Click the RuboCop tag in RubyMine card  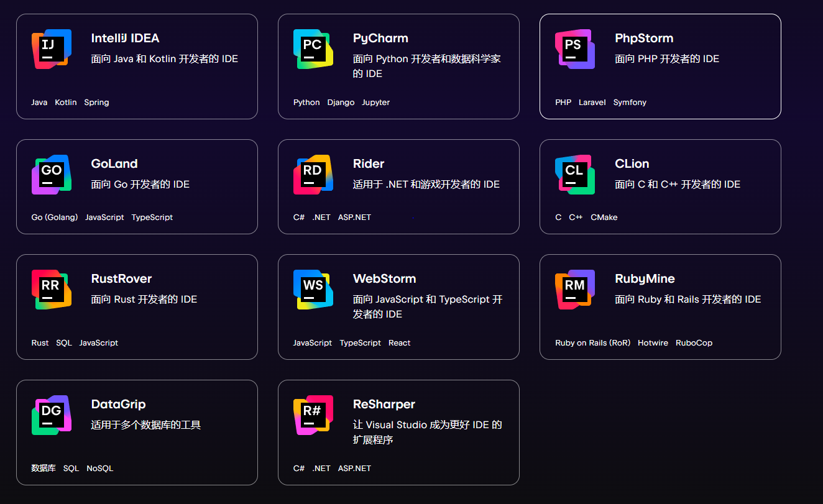pos(694,343)
